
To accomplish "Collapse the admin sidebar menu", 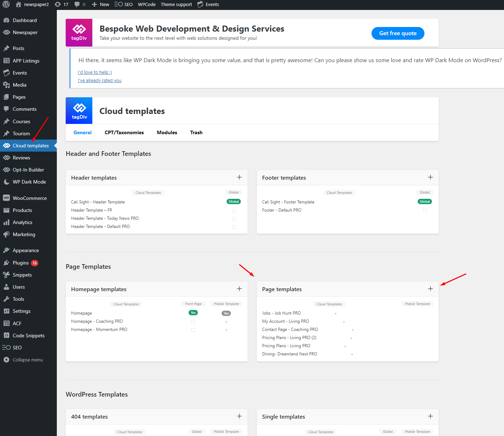I will point(28,360).
